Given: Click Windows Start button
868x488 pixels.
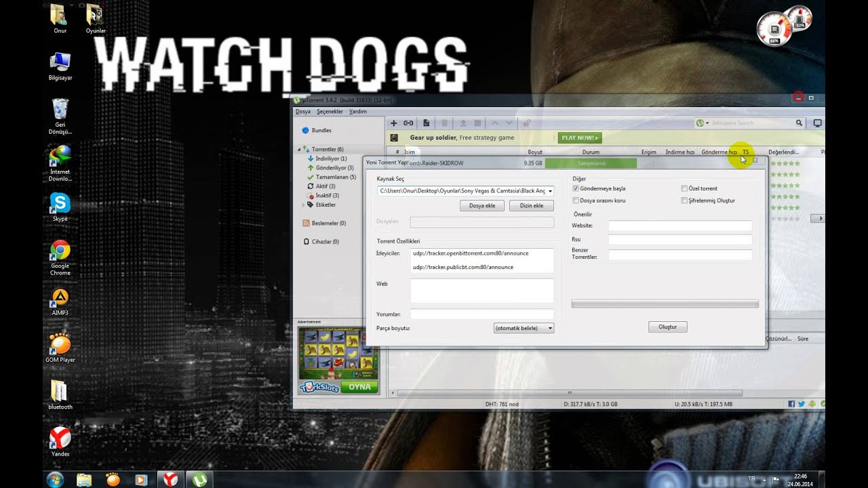Looking at the screenshot, I should pyautogui.click(x=55, y=479).
